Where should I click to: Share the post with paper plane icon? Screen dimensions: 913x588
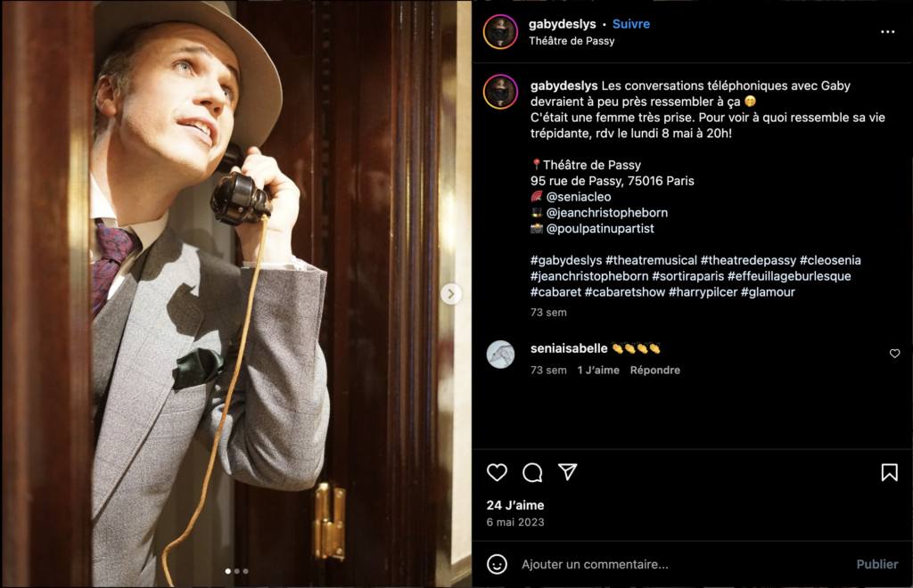[568, 472]
